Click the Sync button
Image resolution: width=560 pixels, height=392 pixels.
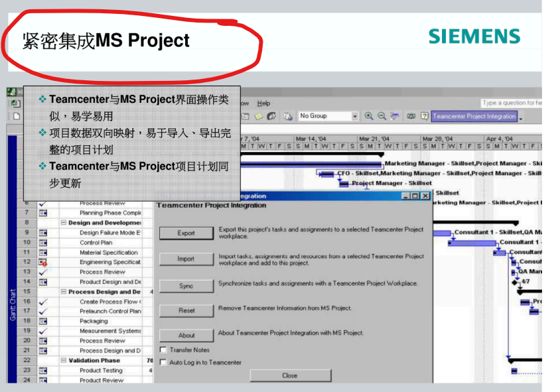186,286
